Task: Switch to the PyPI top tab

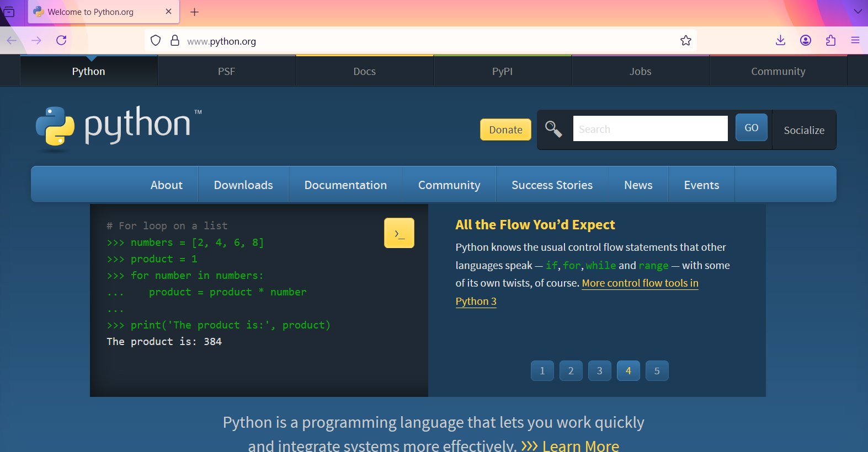Action: click(x=502, y=71)
